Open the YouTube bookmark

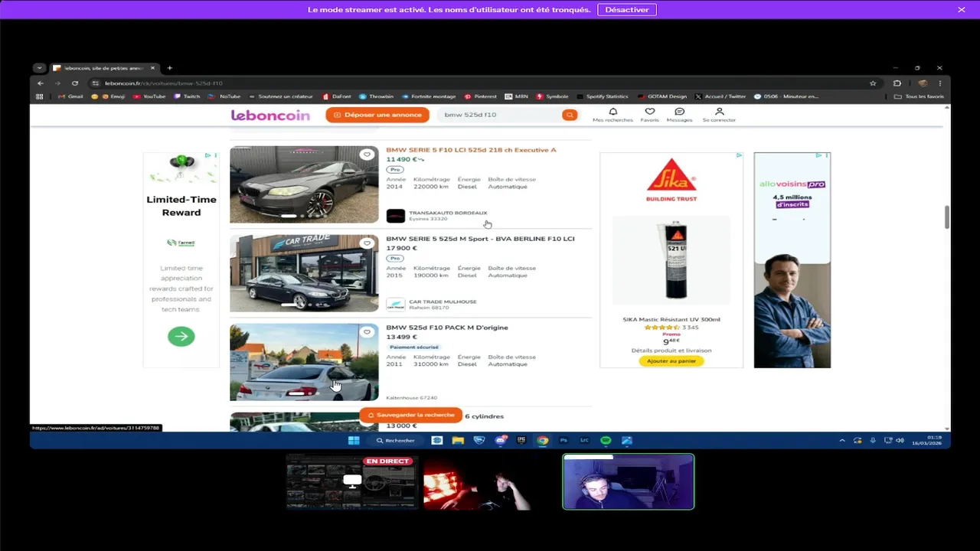pyautogui.click(x=149, y=96)
